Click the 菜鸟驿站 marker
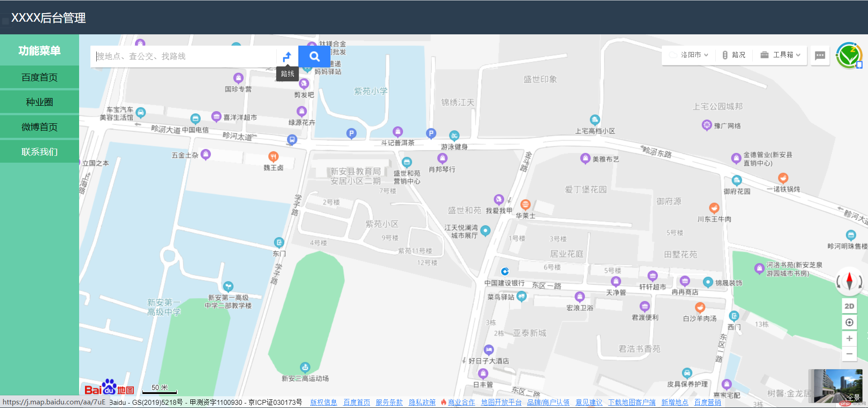This screenshot has width=868, height=408. (x=522, y=296)
